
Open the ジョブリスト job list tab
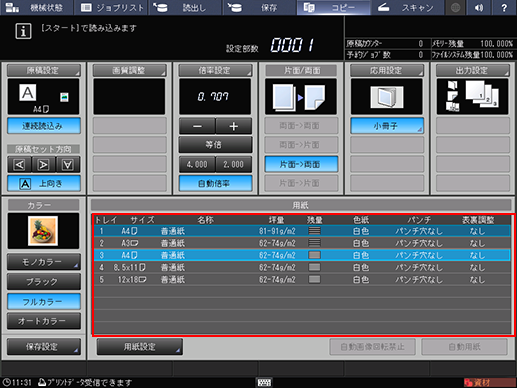point(112,7)
